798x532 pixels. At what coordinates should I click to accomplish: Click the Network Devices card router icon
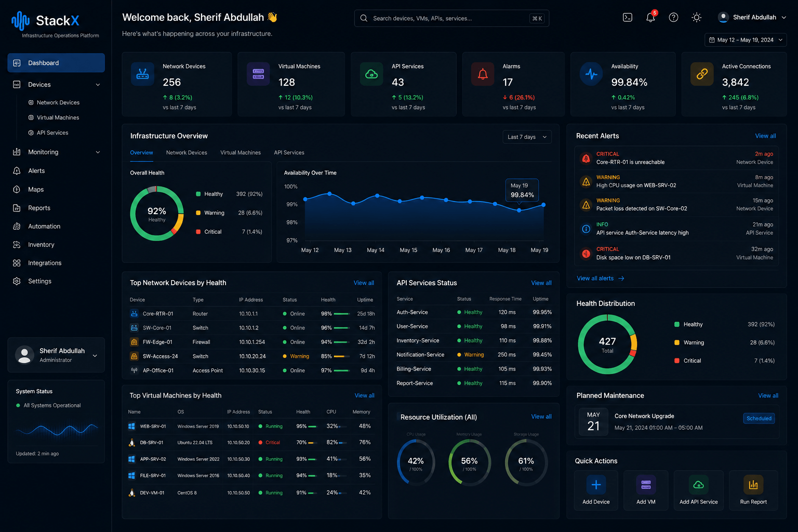[x=142, y=74]
